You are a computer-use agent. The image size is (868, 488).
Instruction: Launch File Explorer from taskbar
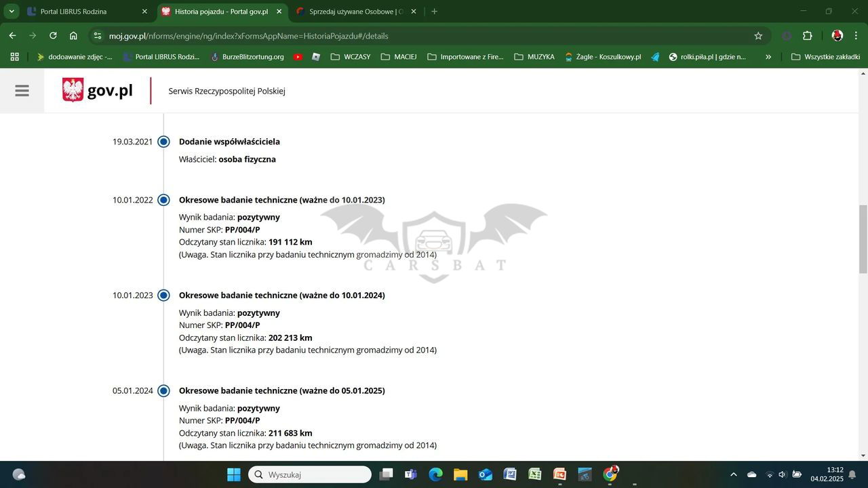click(460, 474)
